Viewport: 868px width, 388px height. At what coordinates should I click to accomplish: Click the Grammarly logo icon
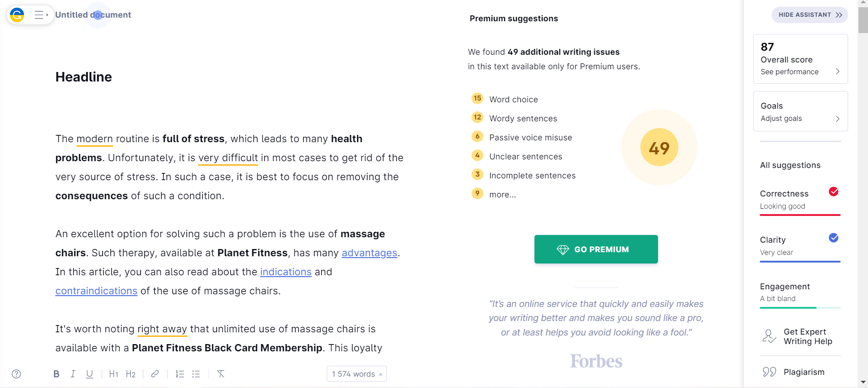(x=17, y=15)
